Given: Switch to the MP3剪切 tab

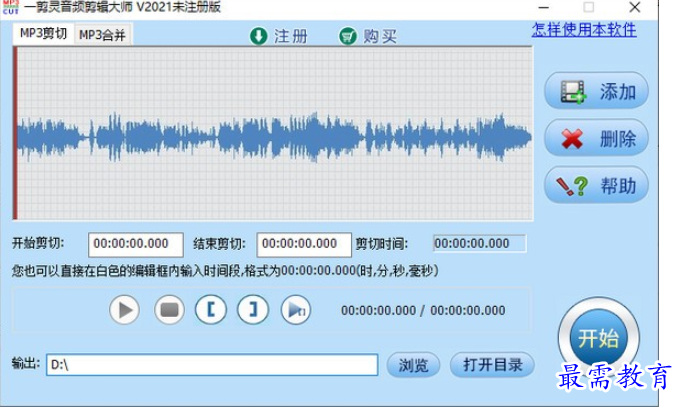Looking at the screenshot, I should point(44,34).
